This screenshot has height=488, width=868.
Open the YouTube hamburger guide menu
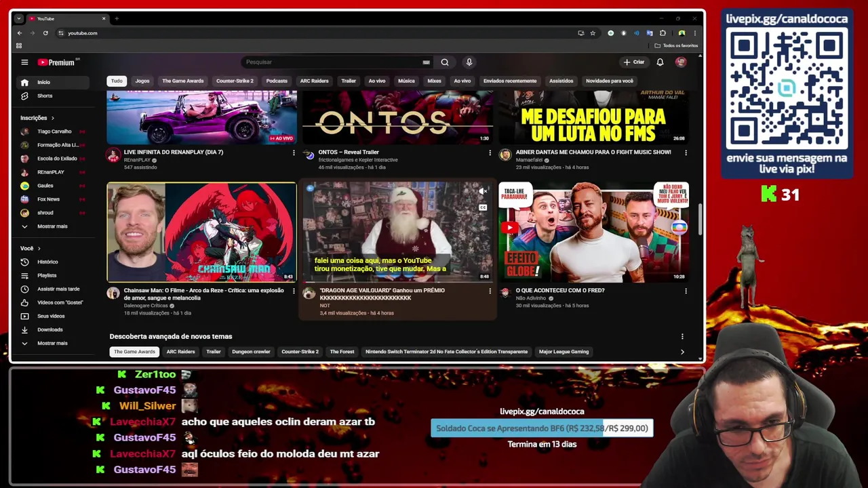pos(24,62)
